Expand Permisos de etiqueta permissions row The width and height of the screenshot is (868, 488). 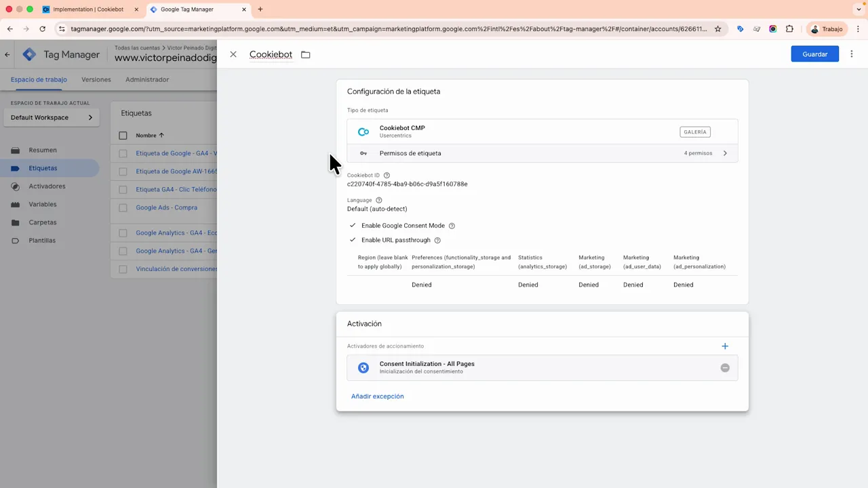(x=542, y=153)
